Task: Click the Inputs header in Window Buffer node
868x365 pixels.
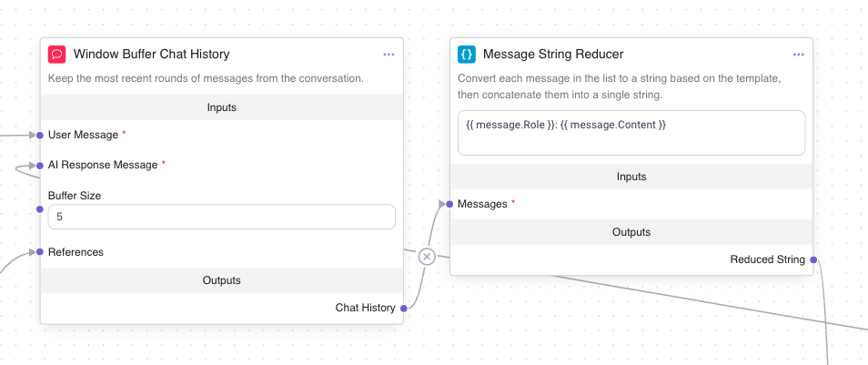Action: (x=221, y=107)
